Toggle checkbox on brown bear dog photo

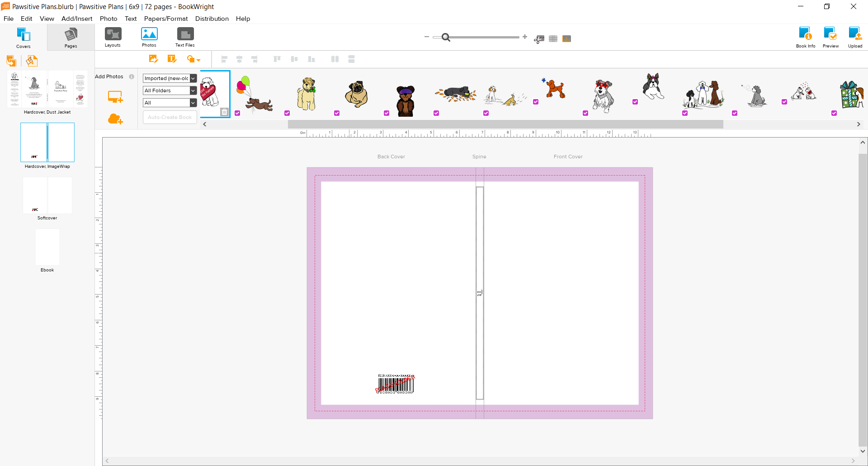387,113
